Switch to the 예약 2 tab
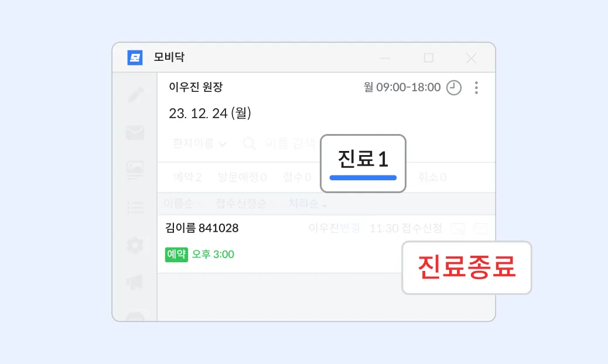Viewport: 608px width, 364px height. point(187,177)
